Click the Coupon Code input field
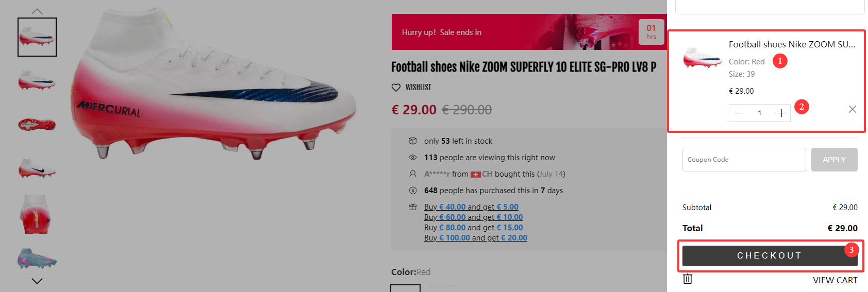Viewport: 868px width, 292px height. [x=744, y=160]
